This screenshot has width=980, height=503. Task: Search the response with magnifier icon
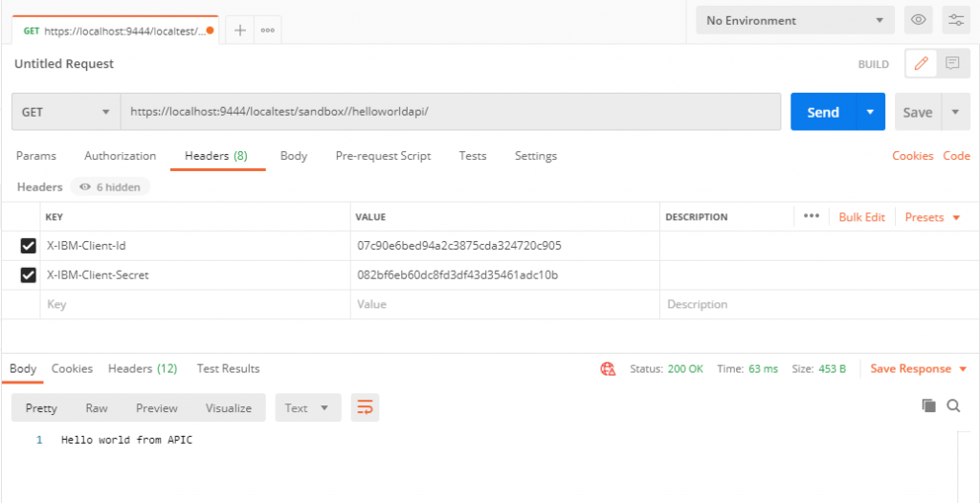tap(953, 406)
